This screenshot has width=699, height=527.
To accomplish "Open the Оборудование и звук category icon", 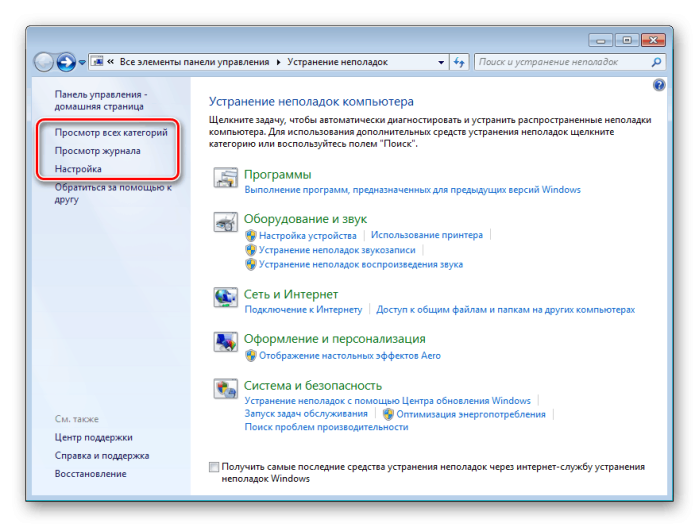I will [225, 222].
